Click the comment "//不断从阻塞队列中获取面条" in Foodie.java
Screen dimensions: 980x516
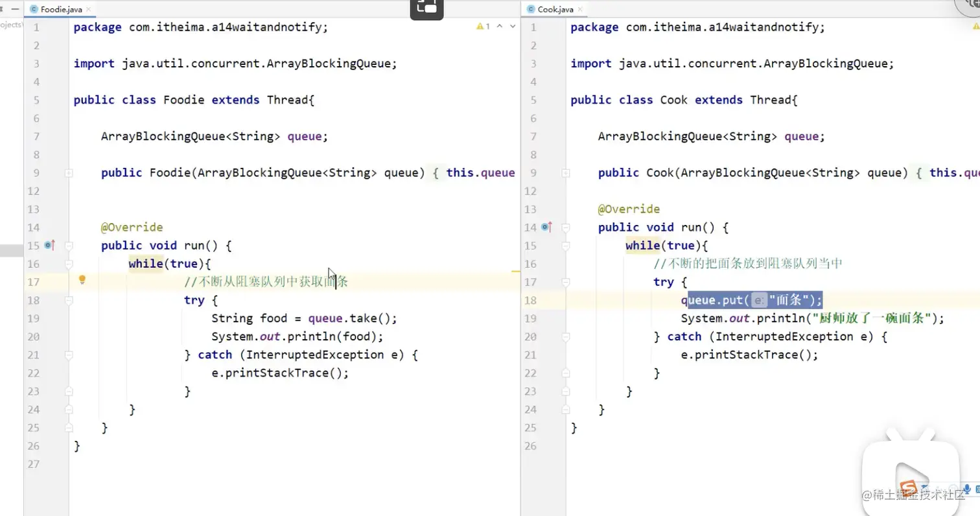click(267, 282)
